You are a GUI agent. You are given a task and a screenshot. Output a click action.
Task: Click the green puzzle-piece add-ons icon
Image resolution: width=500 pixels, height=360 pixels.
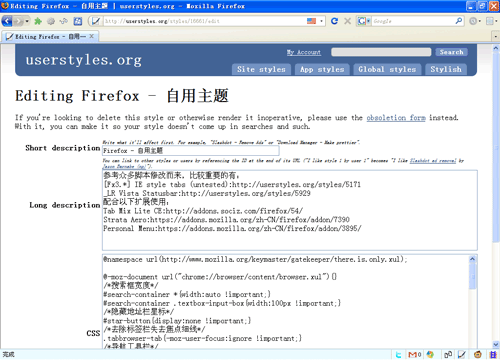point(38,21)
